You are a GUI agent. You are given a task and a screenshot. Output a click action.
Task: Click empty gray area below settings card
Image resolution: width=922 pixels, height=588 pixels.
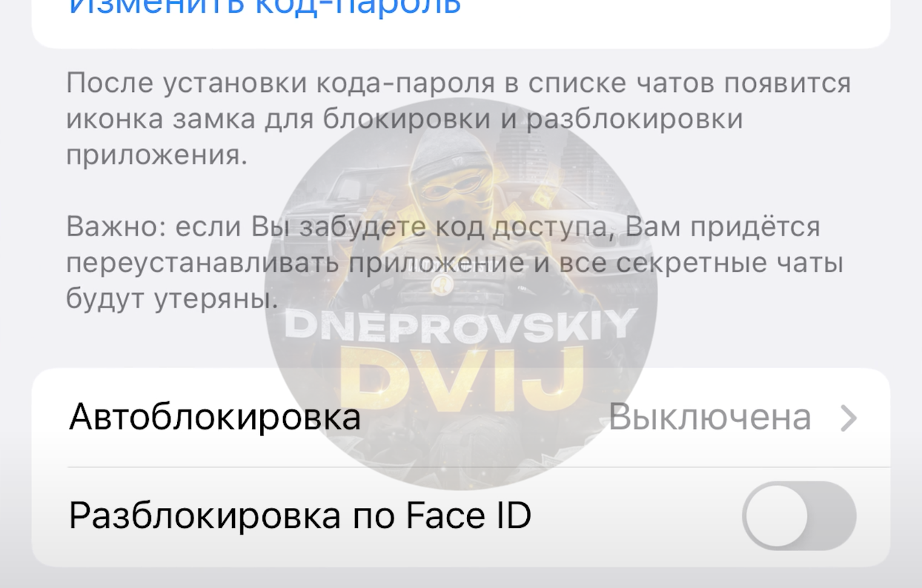point(460,578)
